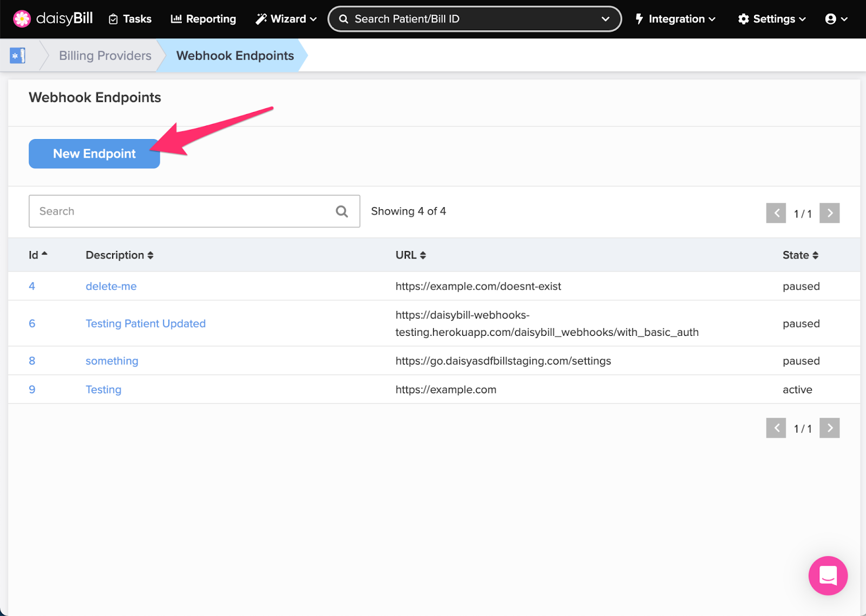The width and height of the screenshot is (866, 616).
Task: Click the user profile avatar icon
Action: coord(830,19)
